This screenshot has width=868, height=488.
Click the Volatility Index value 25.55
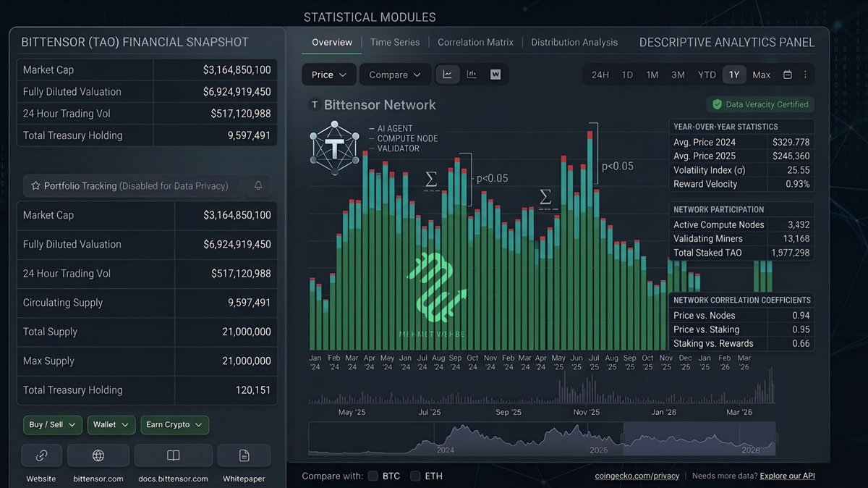point(799,170)
